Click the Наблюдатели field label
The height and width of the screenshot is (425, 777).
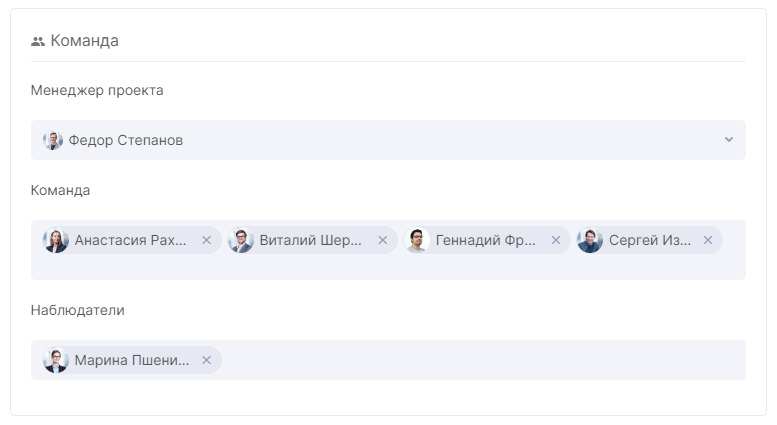[77, 311]
